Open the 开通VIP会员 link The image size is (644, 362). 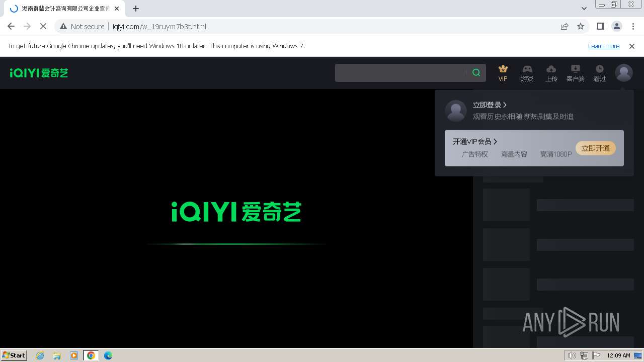pos(475,142)
